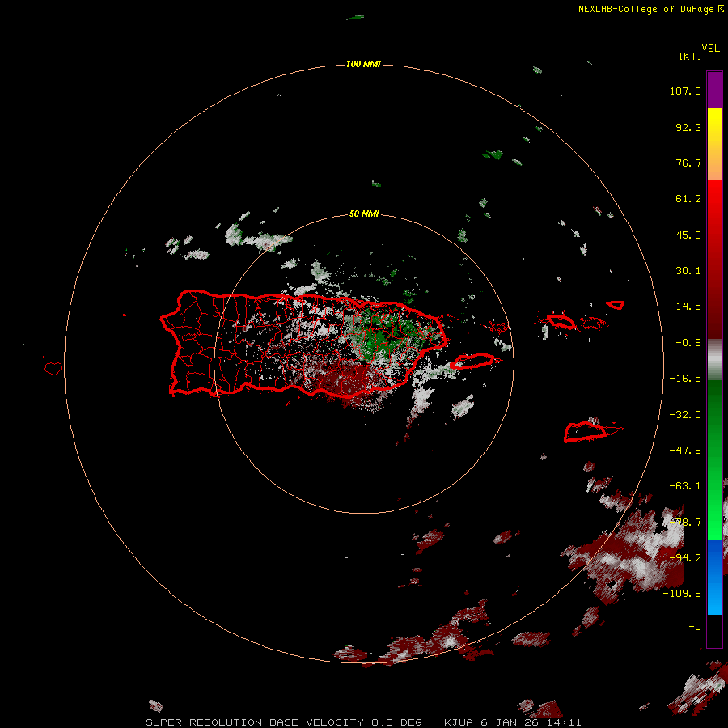728x728 pixels.
Task: Select the -63.1 scale value
Action: coord(685,486)
